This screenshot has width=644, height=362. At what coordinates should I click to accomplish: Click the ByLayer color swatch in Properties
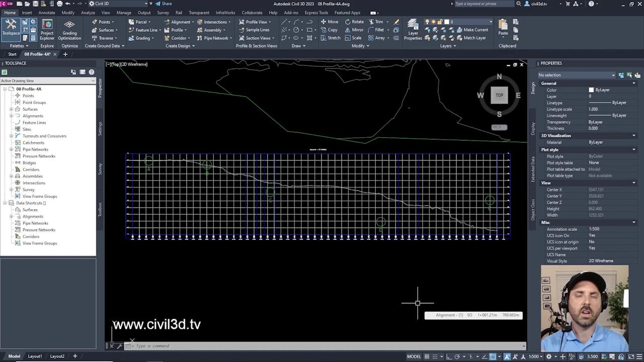(591, 90)
